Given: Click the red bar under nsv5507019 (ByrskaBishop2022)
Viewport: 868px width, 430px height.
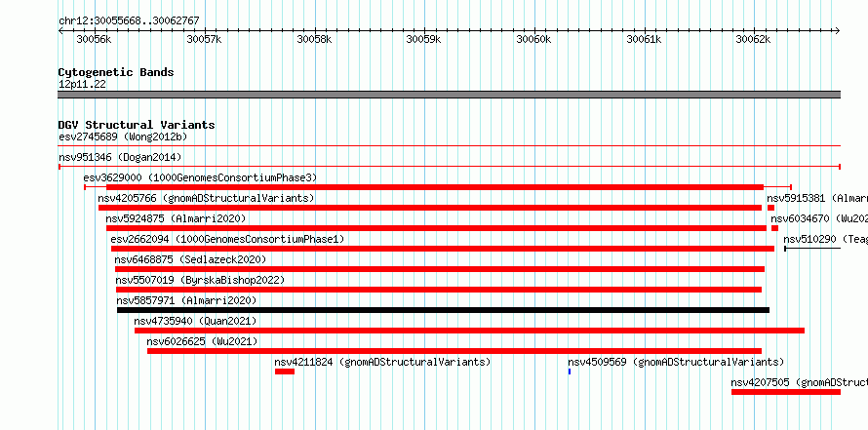Looking at the screenshot, I should tap(439, 290).
